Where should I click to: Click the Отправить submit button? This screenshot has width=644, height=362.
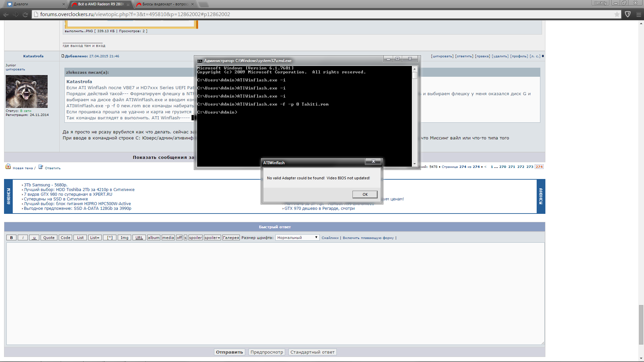[229, 352]
